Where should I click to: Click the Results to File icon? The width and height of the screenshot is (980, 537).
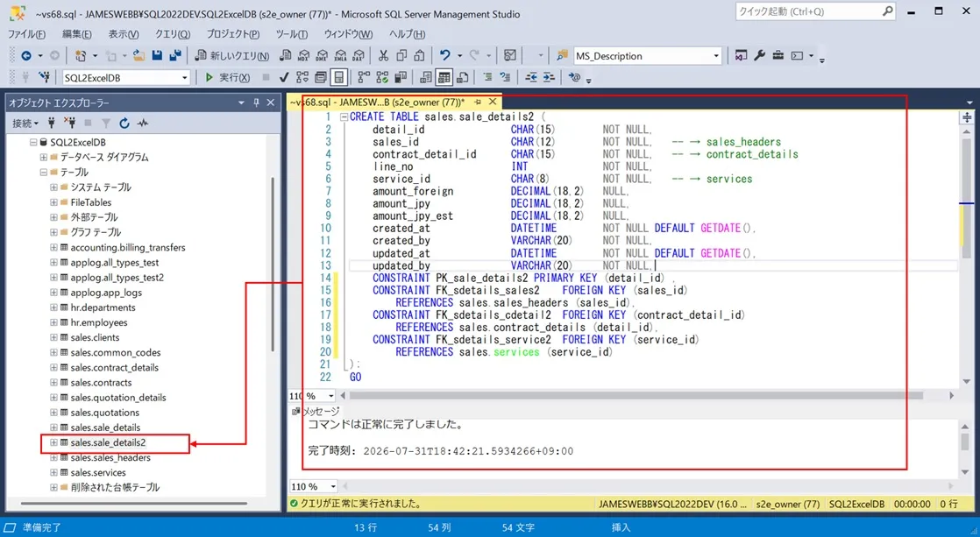(x=463, y=77)
